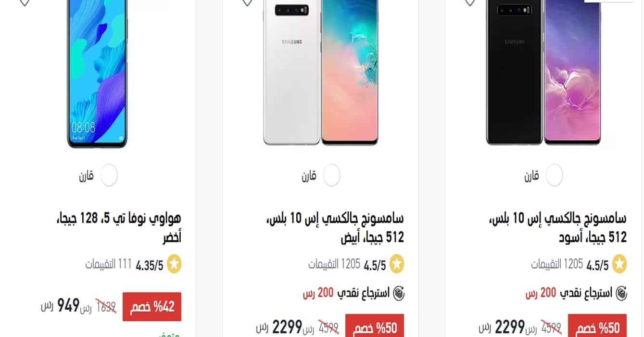644x337 pixels.
Task: Click rating star icon for white Samsung S10 Plus
Action: [397, 264]
